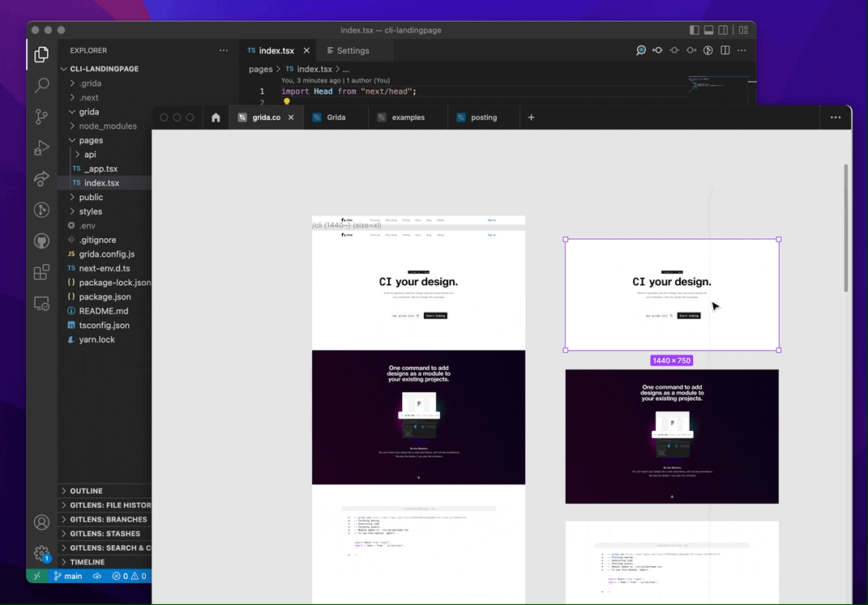Close the index.tsx editor tab
868x605 pixels.
tap(306, 50)
